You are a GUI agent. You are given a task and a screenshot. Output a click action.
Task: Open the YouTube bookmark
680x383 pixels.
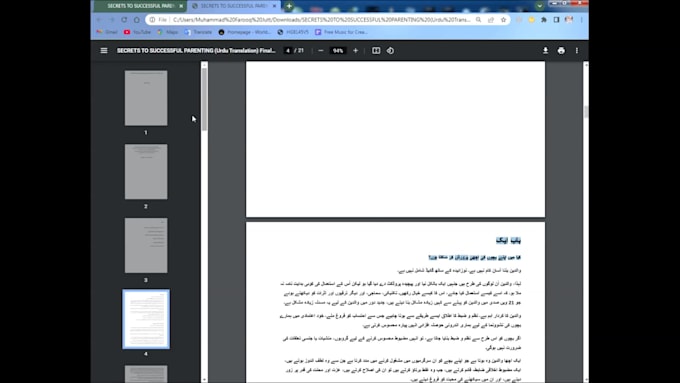click(x=137, y=32)
